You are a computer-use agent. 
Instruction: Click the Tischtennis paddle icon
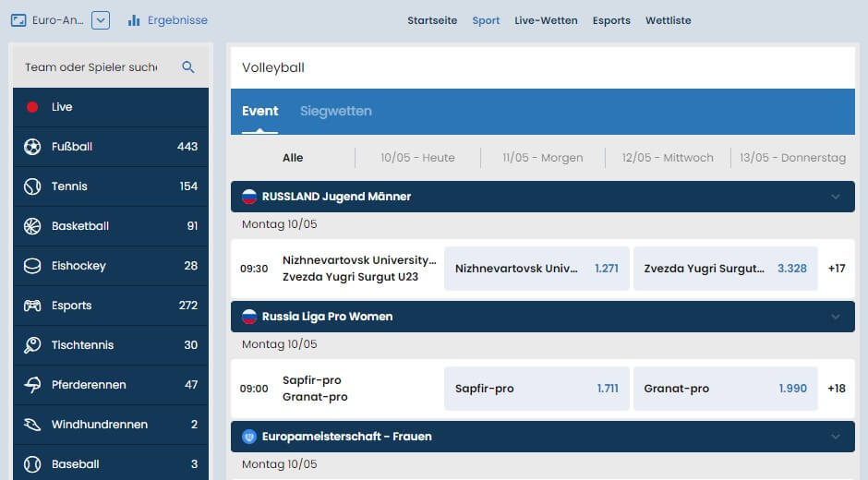32,345
